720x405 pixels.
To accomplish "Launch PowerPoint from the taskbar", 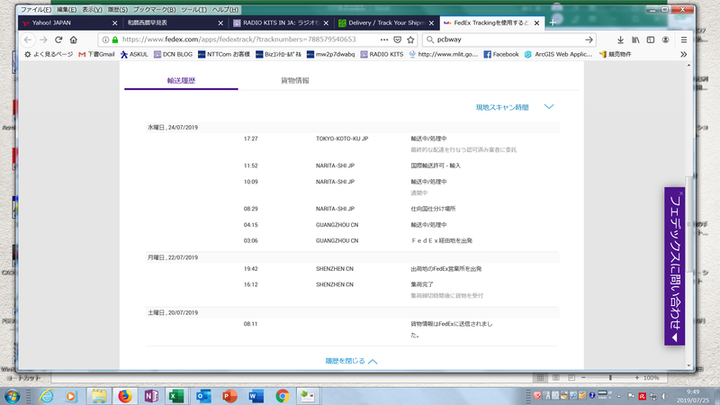I will (227, 395).
